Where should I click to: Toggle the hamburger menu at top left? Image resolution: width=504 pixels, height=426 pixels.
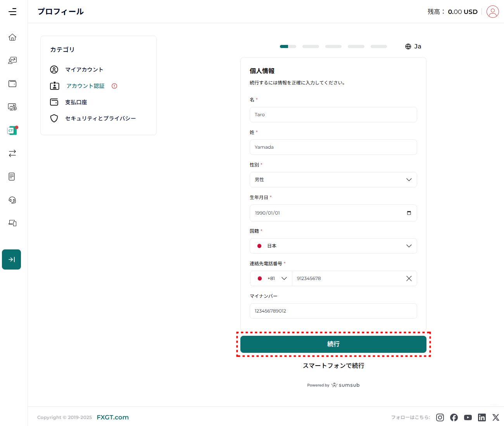pos(12,12)
